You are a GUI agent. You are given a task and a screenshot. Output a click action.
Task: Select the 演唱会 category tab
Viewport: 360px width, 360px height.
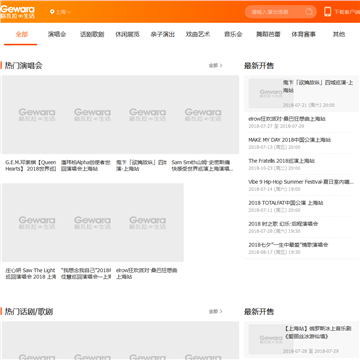(57, 34)
